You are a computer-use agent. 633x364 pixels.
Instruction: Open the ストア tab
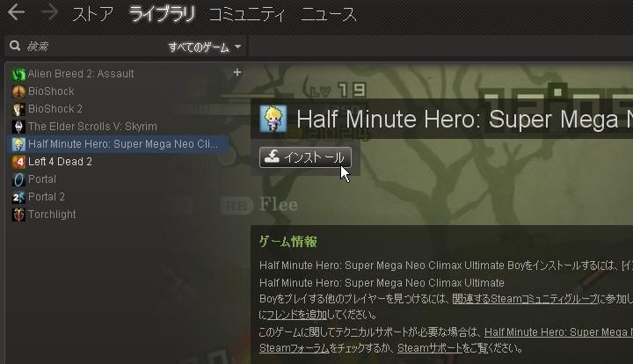[x=93, y=15]
